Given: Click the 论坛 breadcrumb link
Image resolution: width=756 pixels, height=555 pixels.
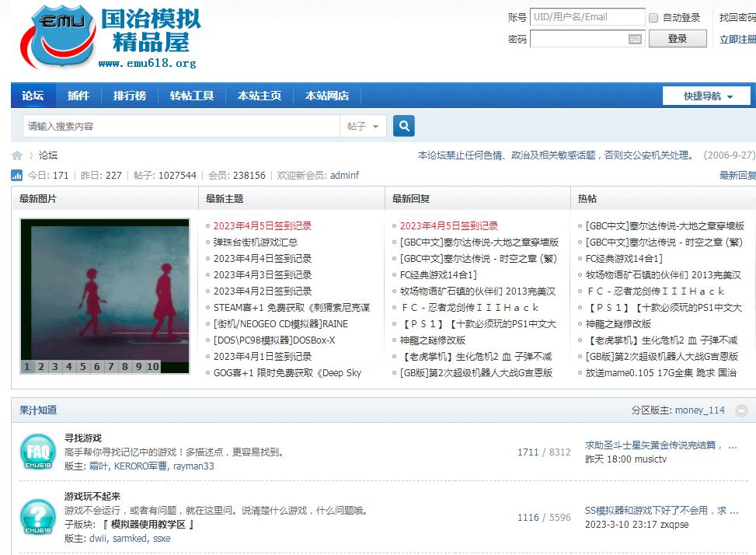Looking at the screenshot, I should [x=48, y=155].
